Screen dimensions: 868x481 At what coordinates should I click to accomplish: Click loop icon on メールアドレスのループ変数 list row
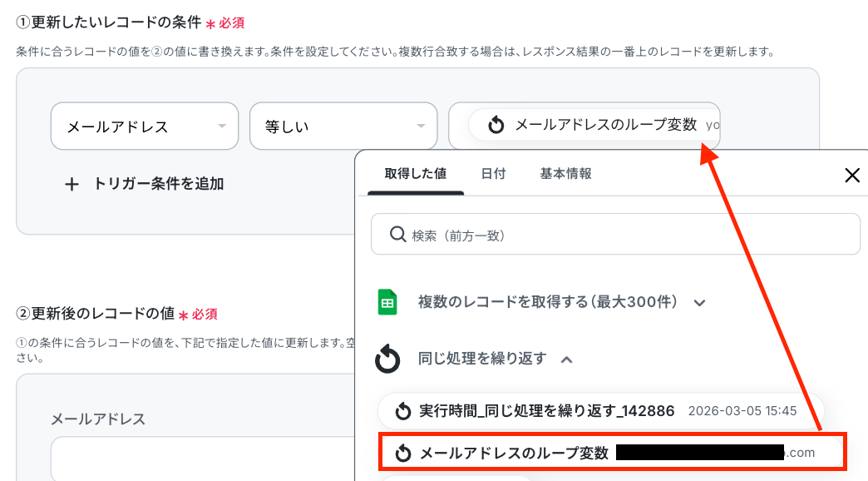click(403, 454)
